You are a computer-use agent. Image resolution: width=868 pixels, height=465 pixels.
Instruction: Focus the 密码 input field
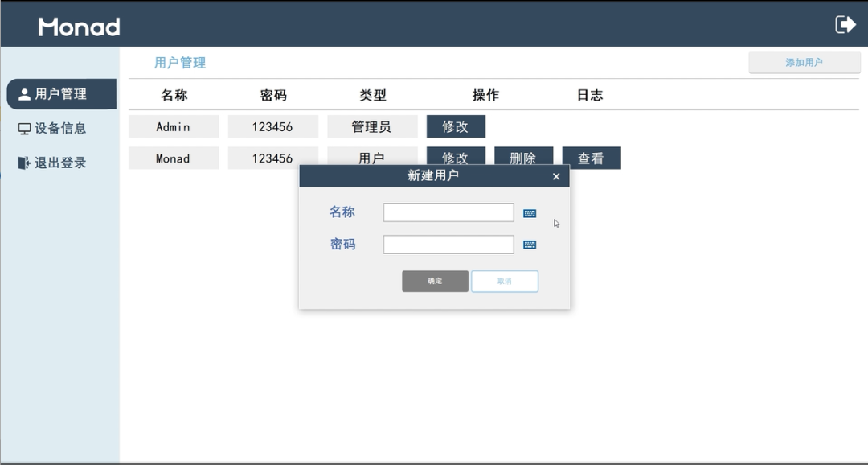click(448, 245)
